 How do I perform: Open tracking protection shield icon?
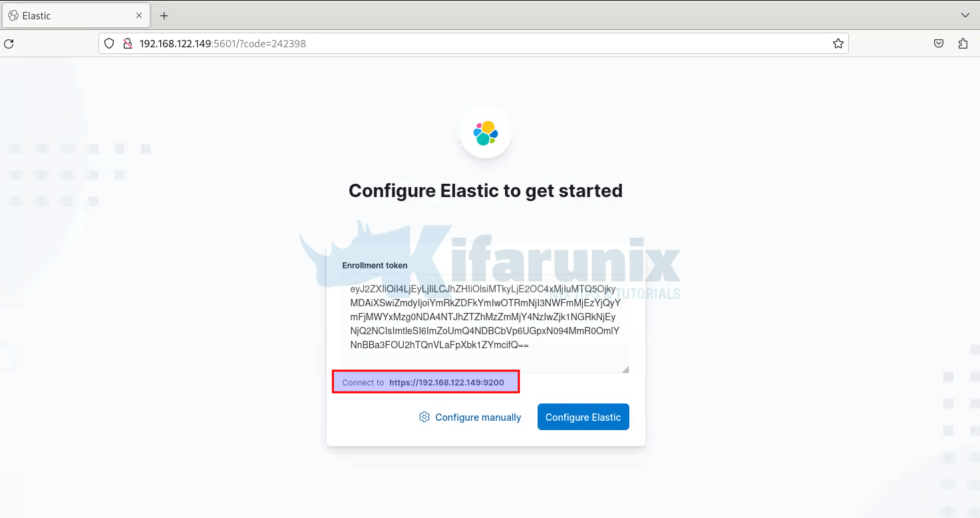[110, 44]
